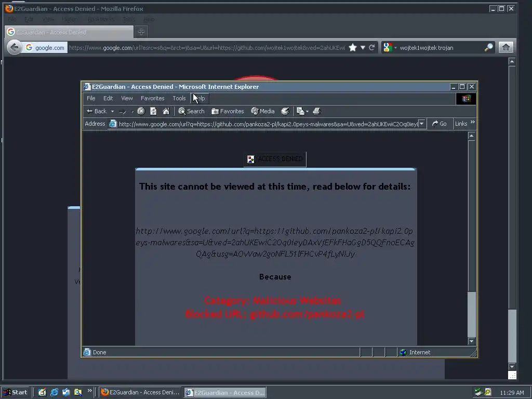Expand the Links toolbar chevron

(473, 122)
